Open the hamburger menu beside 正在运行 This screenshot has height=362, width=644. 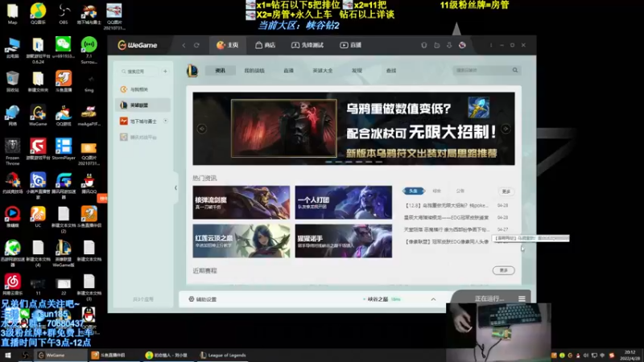click(x=522, y=298)
